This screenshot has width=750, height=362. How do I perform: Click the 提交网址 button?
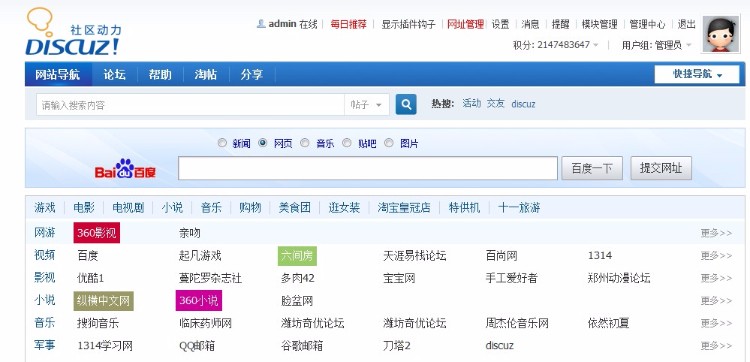tap(661, 168)
